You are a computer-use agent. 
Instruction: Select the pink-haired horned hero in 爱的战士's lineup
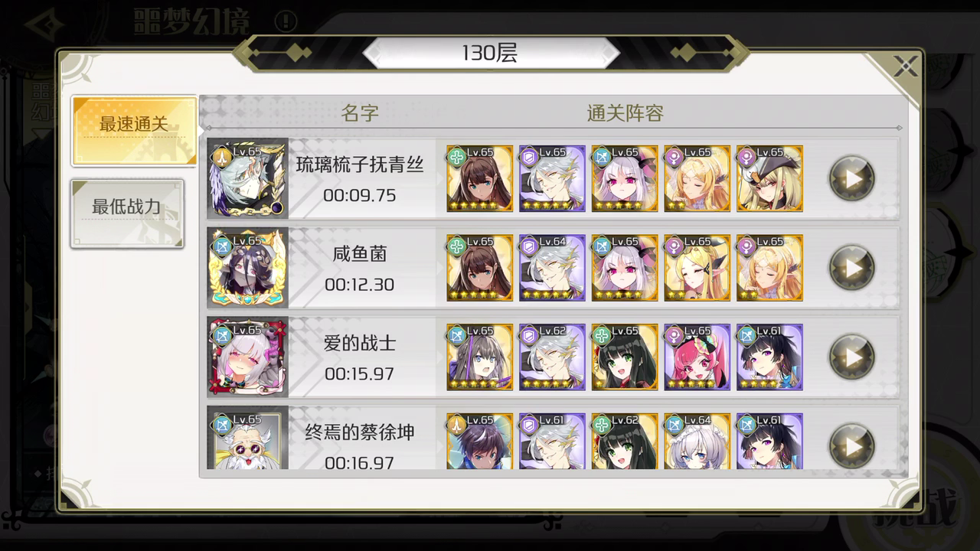point(697,357)
